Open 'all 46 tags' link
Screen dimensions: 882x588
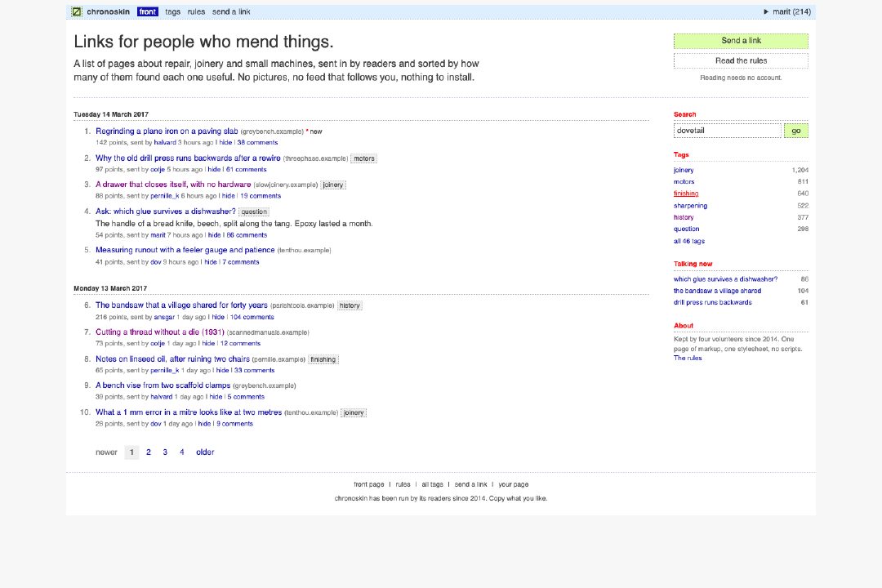tap(689, 241)
